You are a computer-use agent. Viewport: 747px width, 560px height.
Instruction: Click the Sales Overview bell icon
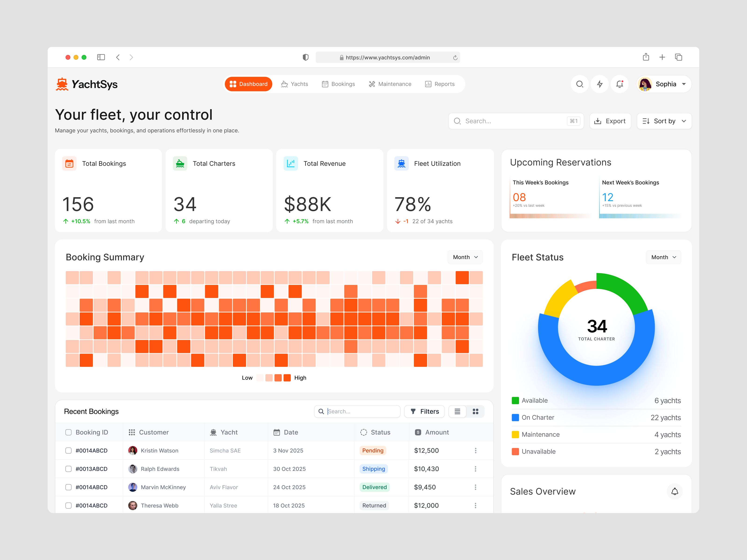674,491
